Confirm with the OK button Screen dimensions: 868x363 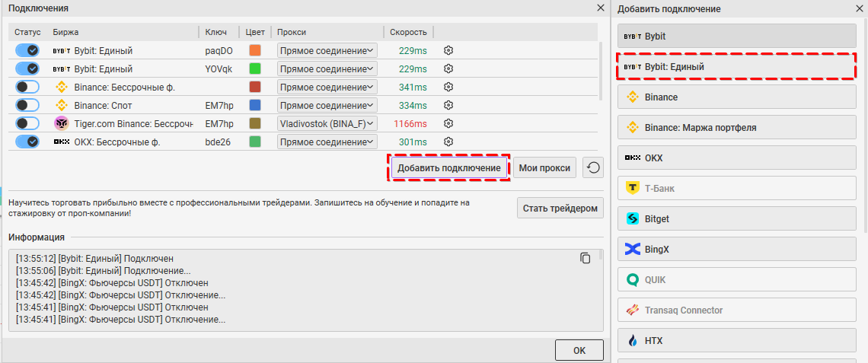tap(579, 350)
